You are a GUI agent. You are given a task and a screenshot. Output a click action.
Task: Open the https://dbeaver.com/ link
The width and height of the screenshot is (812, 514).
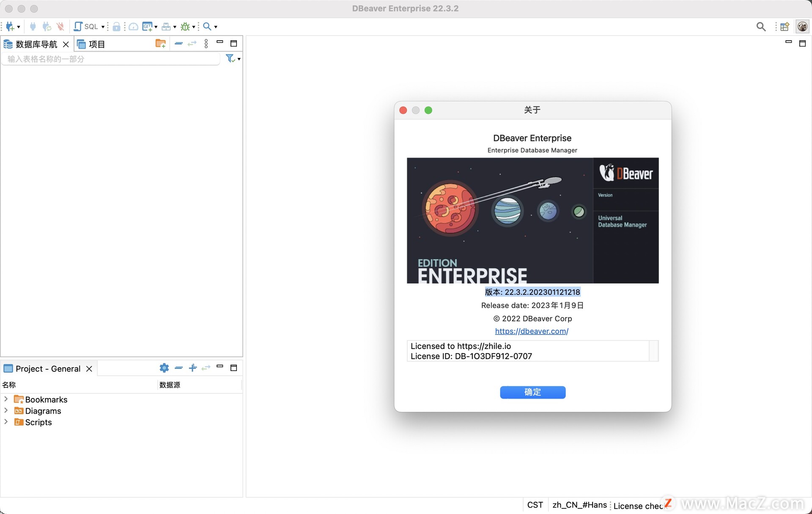tap(532, 331)
